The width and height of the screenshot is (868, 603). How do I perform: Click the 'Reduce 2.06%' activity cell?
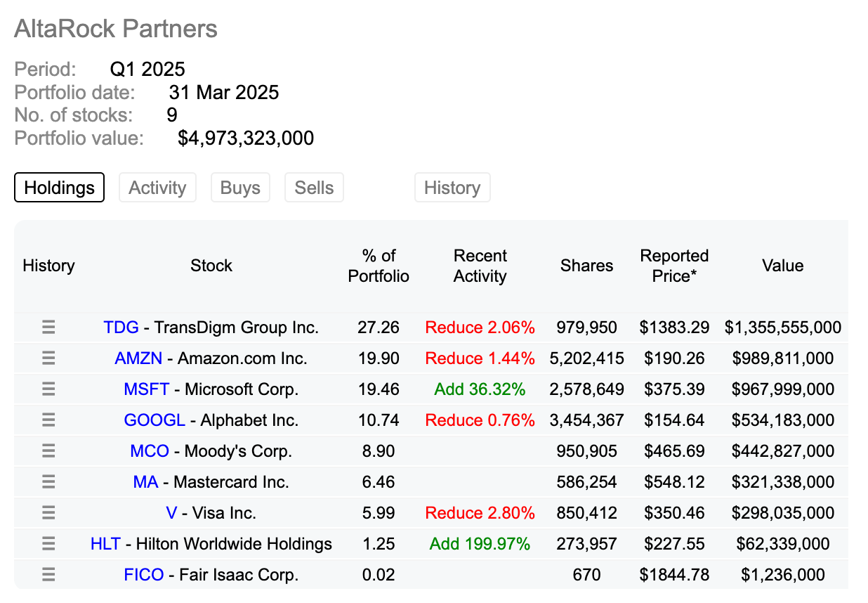coord(480,328)
